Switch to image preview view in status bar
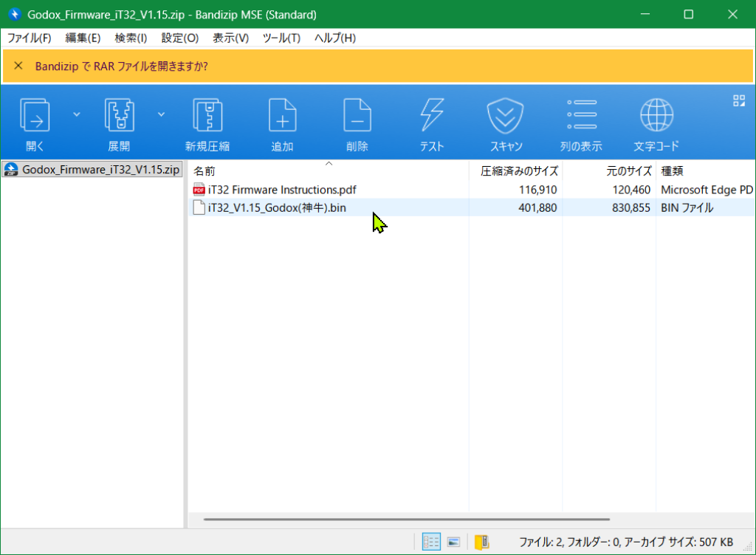 [x=454, y=542]
